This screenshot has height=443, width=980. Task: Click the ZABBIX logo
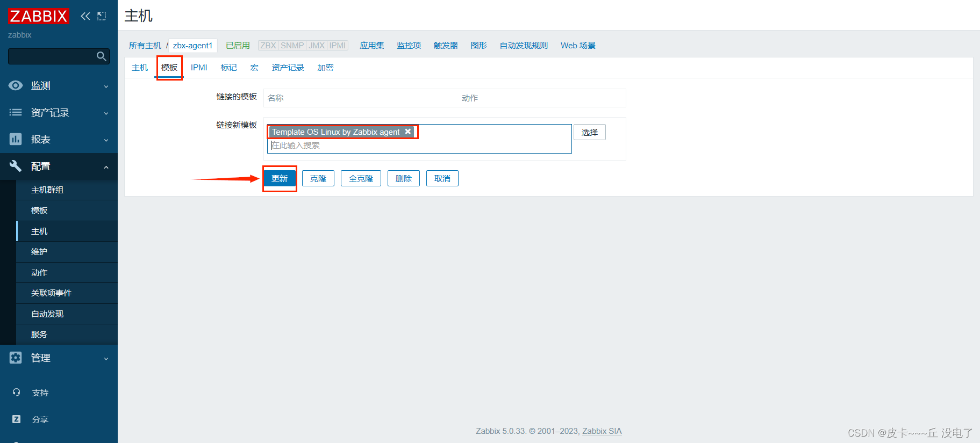point(38,16)
